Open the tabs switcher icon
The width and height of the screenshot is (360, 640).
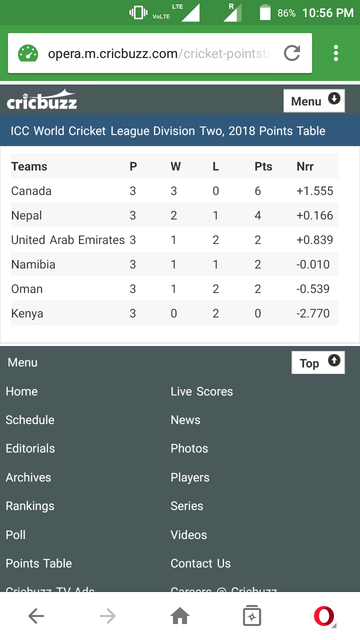pos(252,616)
